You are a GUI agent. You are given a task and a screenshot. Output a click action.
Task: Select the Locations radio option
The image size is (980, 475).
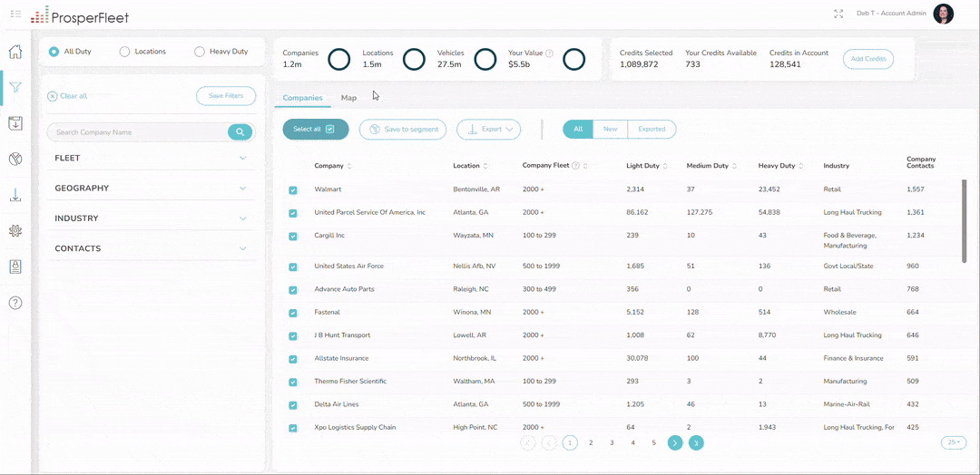tap(124, 52)
